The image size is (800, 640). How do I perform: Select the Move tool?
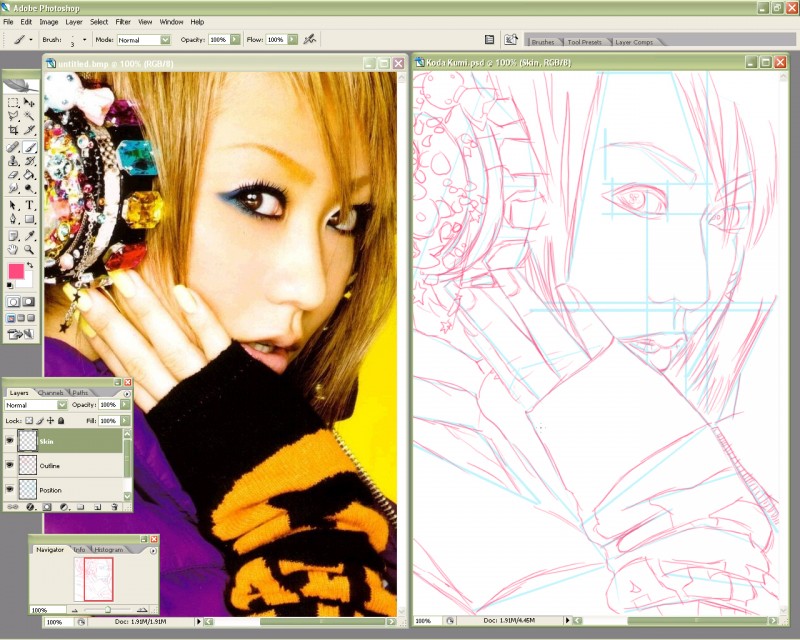[29, 103]
